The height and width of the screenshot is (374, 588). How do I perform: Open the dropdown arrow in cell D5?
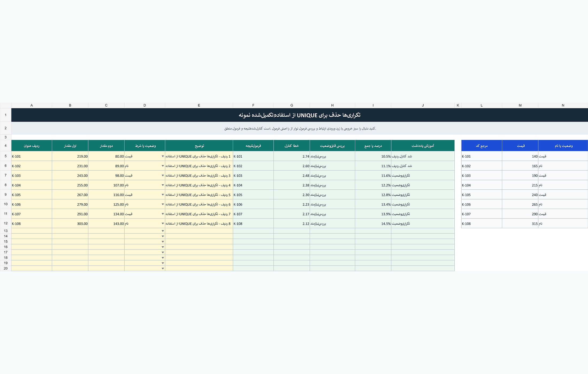[x=163, y=156]
